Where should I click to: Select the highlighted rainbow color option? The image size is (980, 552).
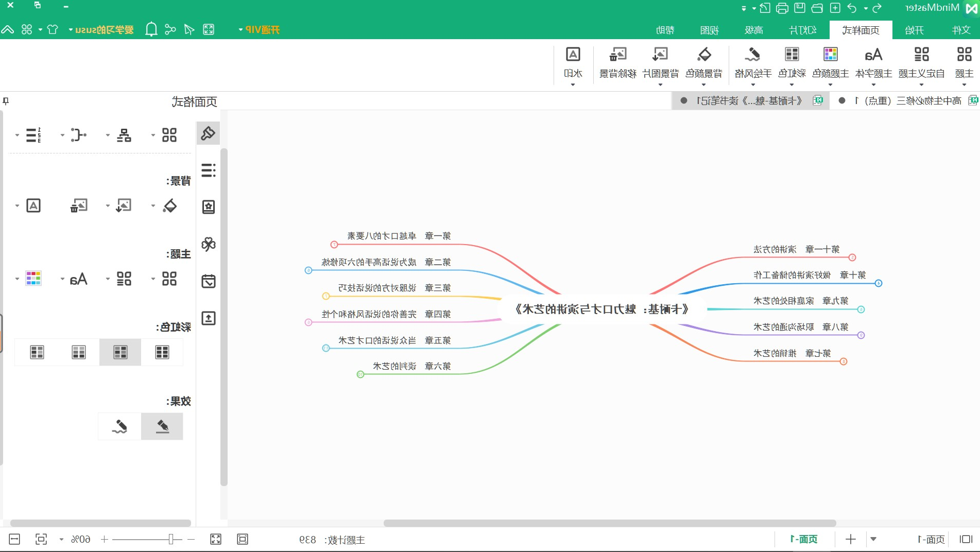pyautogui.click(x=121, y=352)
